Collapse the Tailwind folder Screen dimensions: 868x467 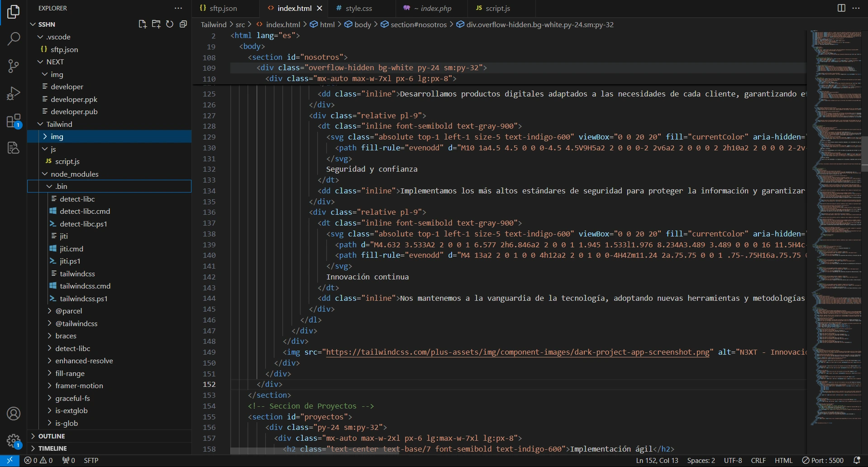(x=59, y=124)
